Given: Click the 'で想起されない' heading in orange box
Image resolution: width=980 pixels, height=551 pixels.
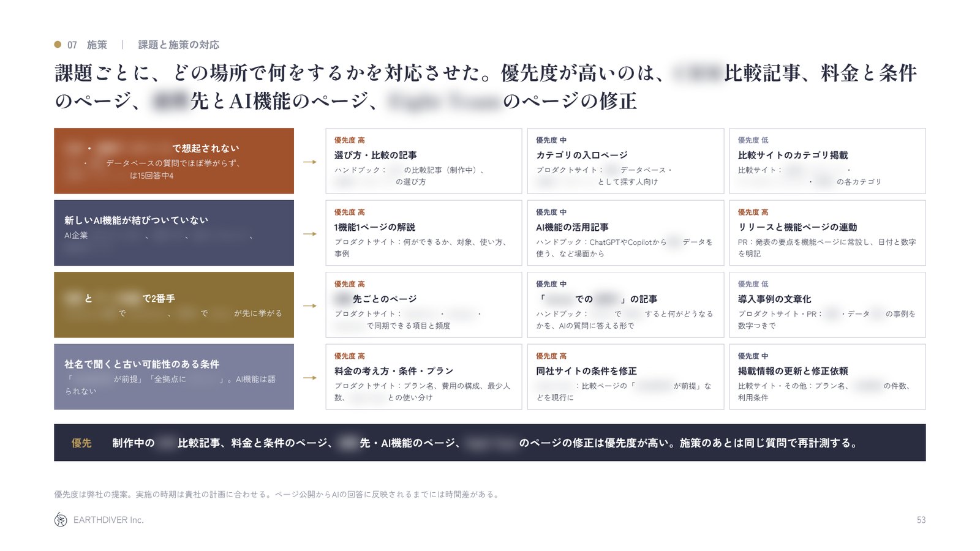Looking at the screenshot, I should pyautogui.click(x=205, y=148).
